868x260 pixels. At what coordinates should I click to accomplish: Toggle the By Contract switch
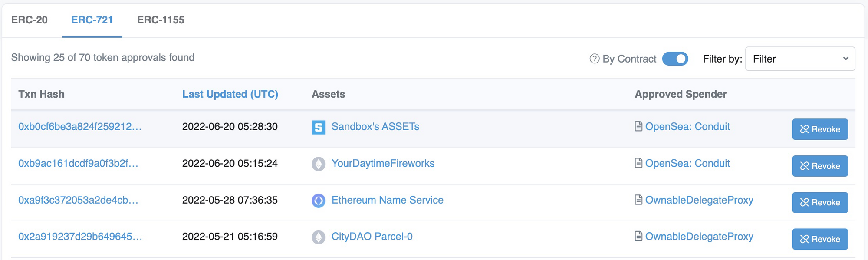click(675, 59)
